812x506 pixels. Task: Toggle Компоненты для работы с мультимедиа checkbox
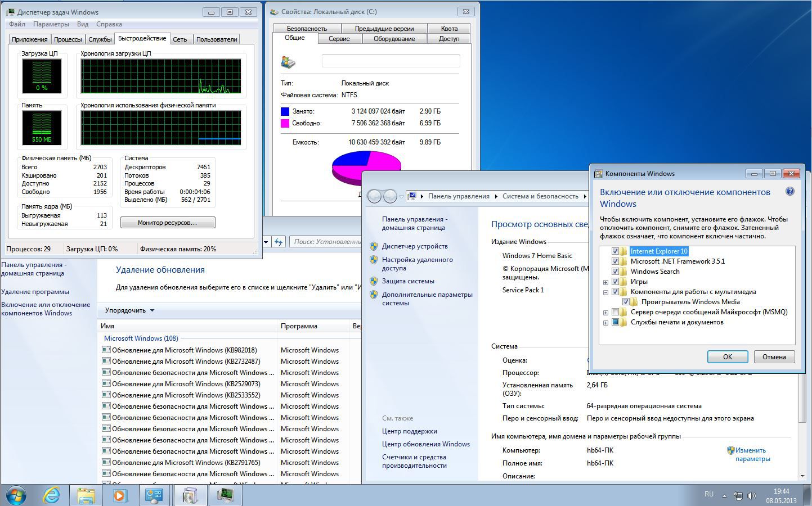pos(615,292)
